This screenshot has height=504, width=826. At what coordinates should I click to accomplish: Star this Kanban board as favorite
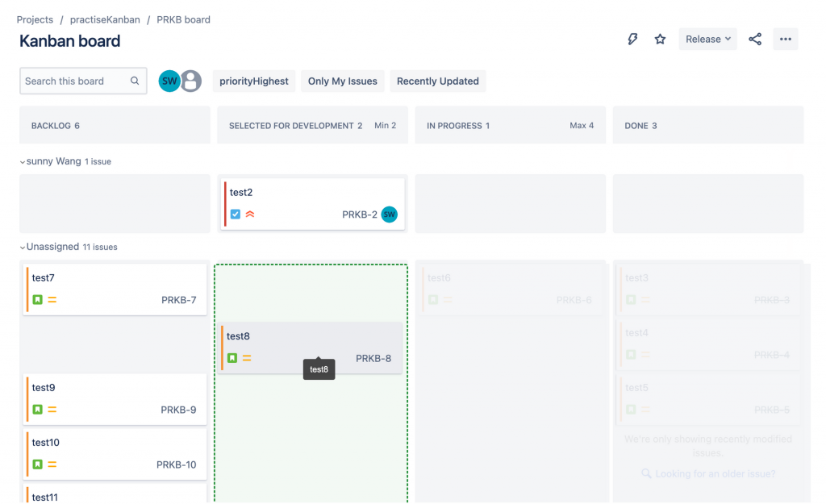coord(660,39)
